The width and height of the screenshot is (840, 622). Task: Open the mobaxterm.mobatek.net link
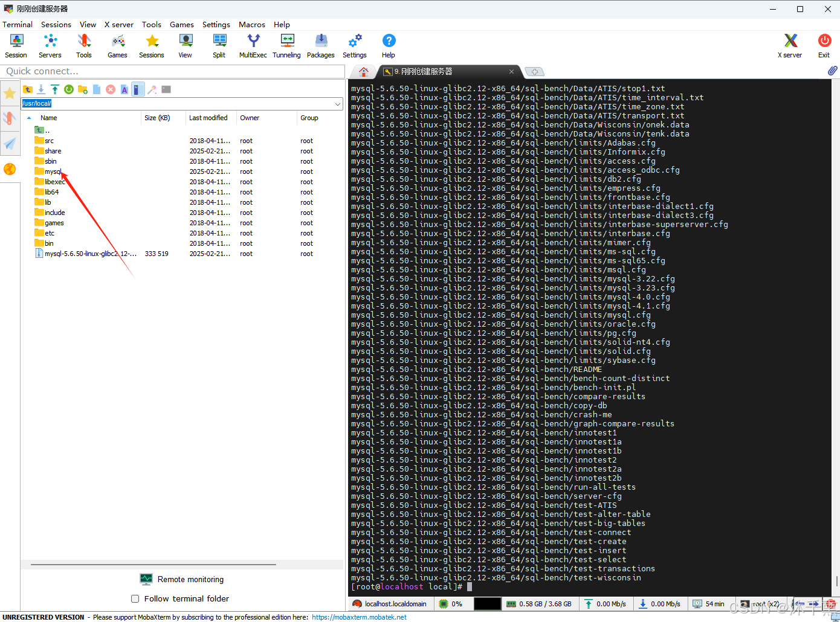[359, 617]
